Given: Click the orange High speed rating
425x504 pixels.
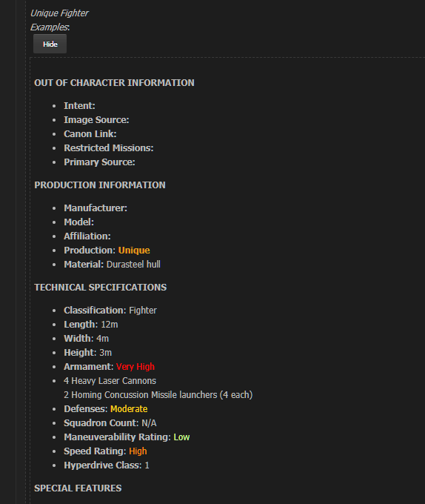Looking at the screenshot, I should point(138,451).
